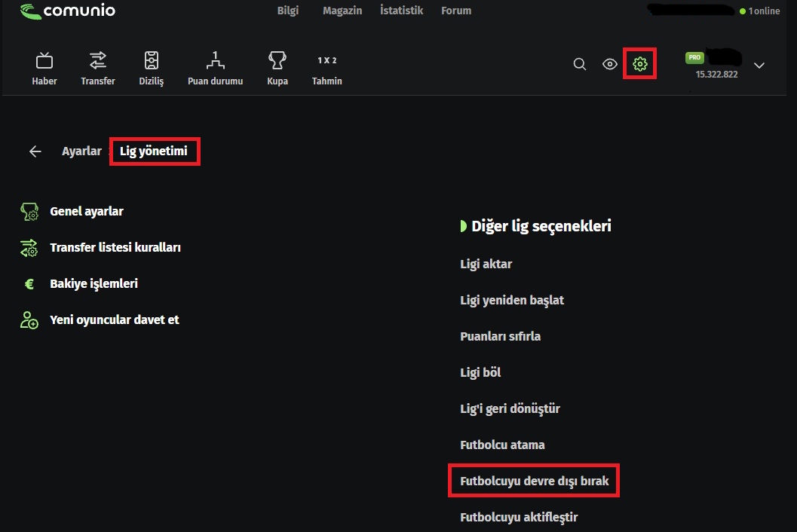Open the Bilgi menu

[288, 11]
